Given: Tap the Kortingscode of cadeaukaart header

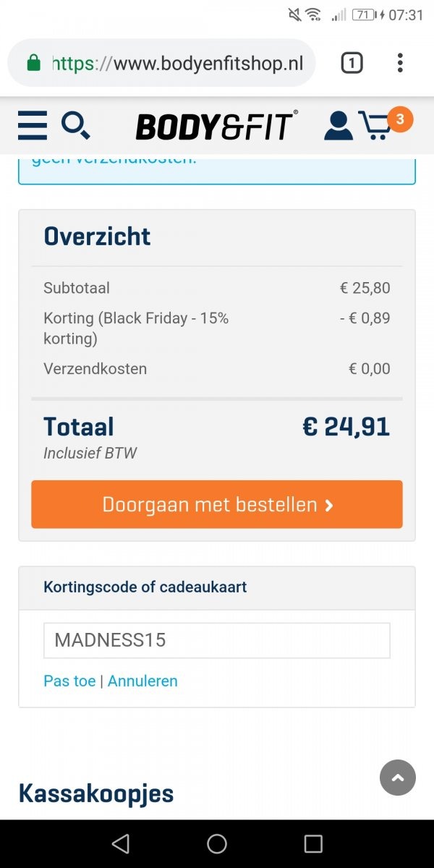Looking at the screenshot, I should 145,587.
